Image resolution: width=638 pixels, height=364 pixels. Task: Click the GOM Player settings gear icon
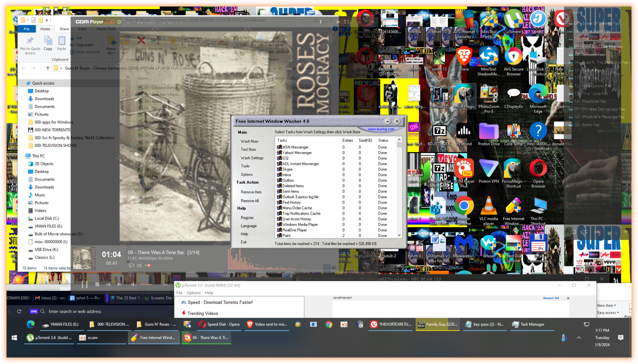tap(119, 22)
